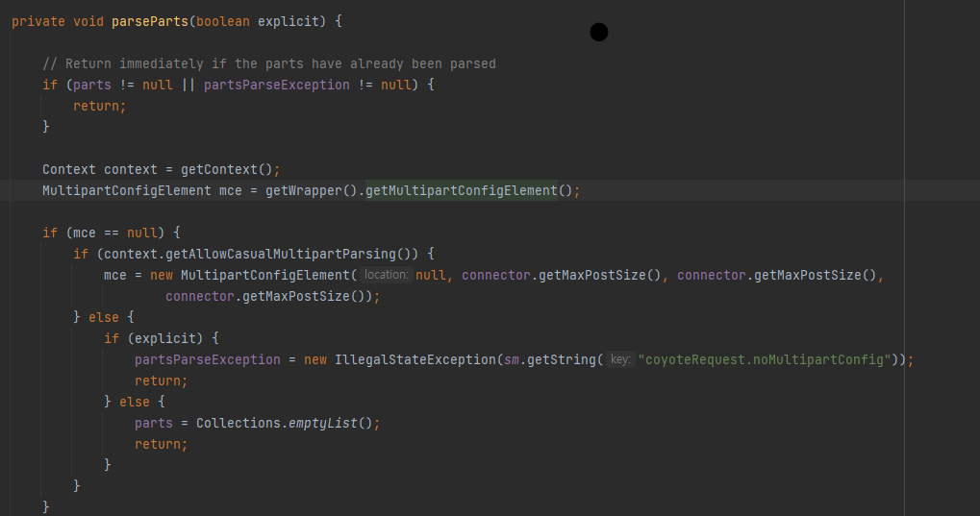Click 'mce == null' condition
The width and height of the screenshot is (980, 516).
click(115, 233)
